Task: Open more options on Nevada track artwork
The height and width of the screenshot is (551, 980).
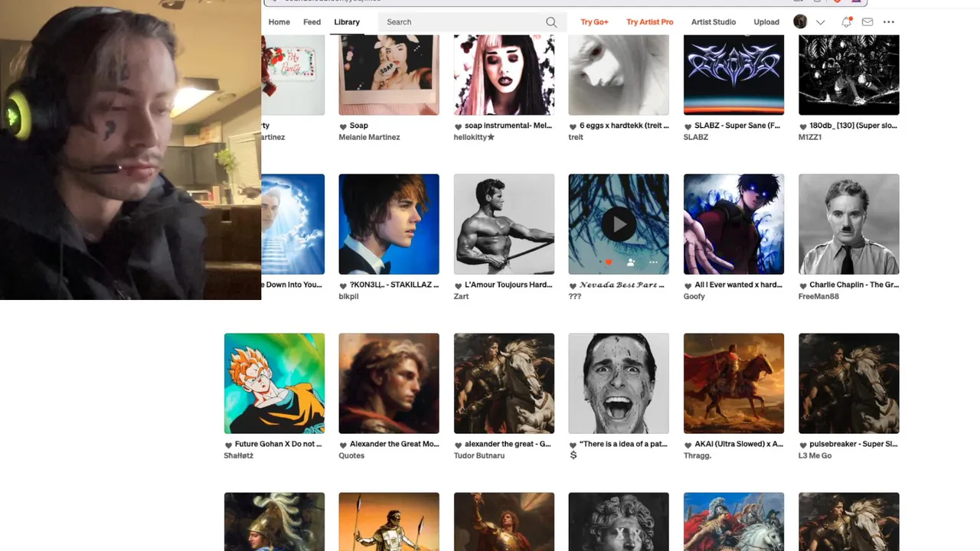Action: pos(653,262)
